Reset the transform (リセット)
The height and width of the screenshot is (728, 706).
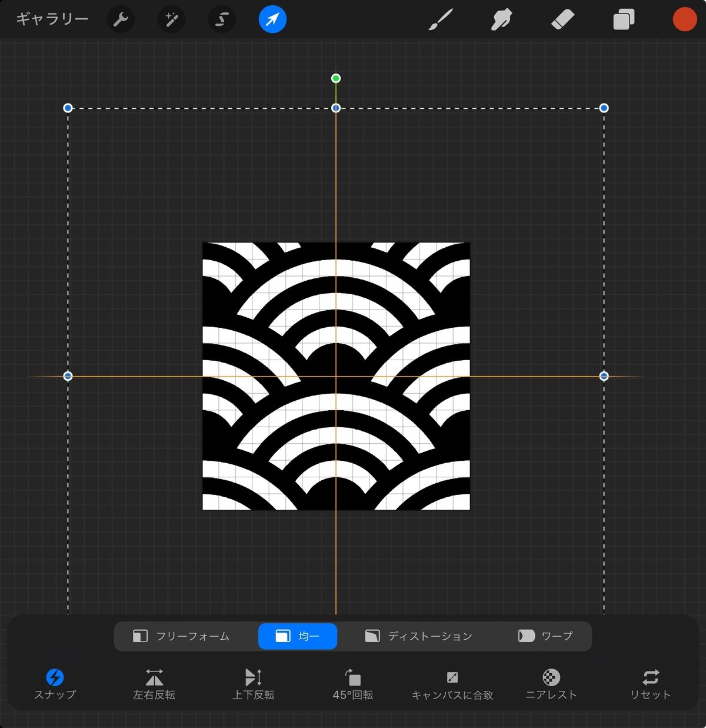coord(650,684)
